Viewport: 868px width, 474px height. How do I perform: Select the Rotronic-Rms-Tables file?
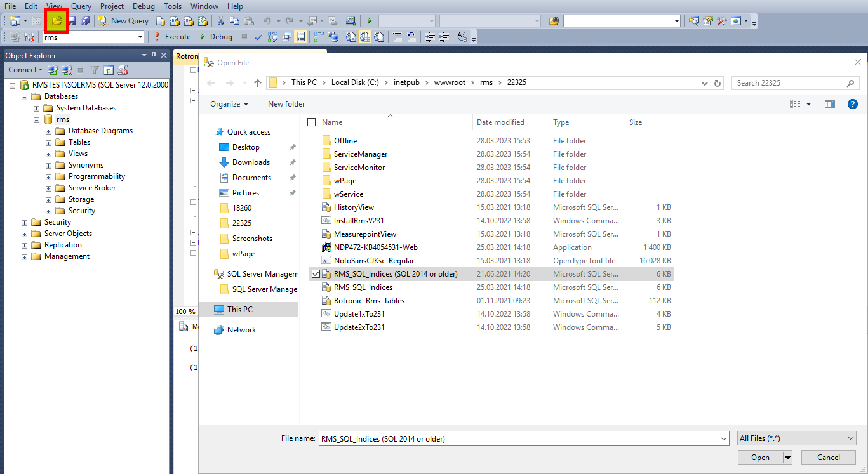(369, 301)
